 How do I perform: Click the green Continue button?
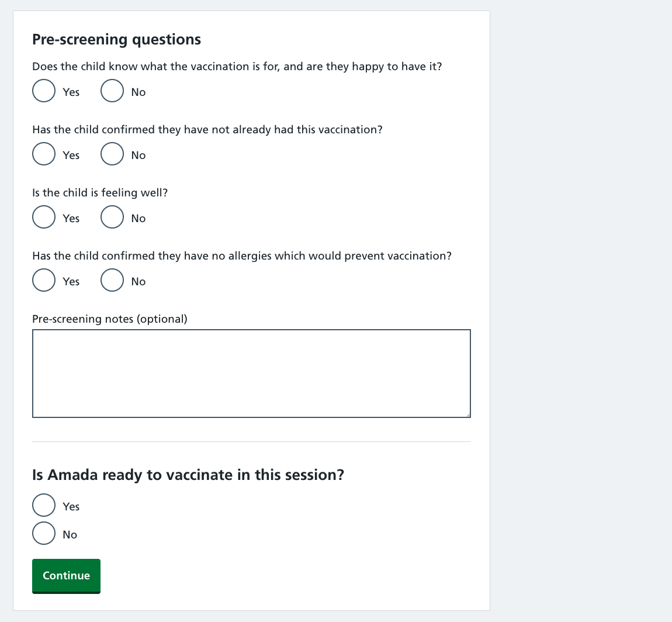click(66, 576)
